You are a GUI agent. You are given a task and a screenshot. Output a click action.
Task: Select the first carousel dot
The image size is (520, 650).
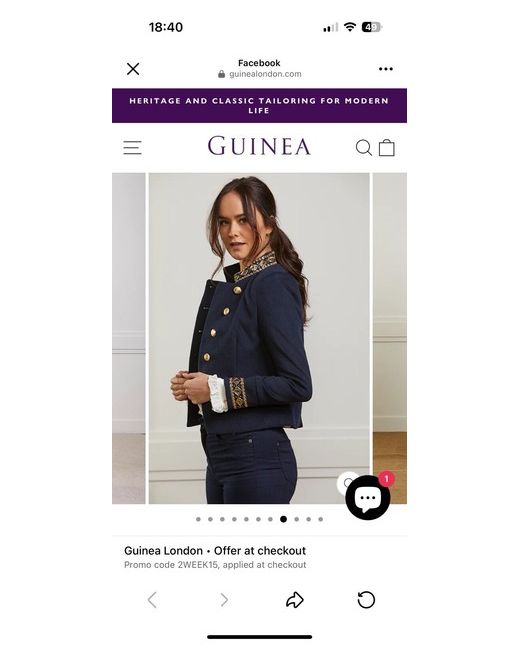[198, 519]
